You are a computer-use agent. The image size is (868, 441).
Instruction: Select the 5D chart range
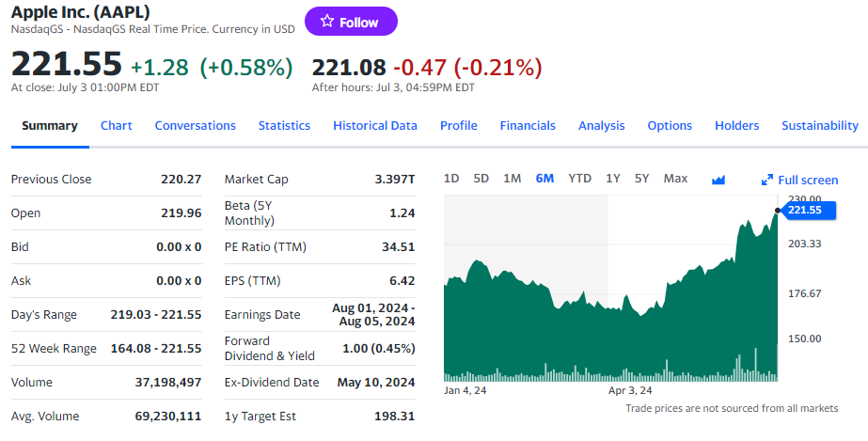tap(481, 178)
